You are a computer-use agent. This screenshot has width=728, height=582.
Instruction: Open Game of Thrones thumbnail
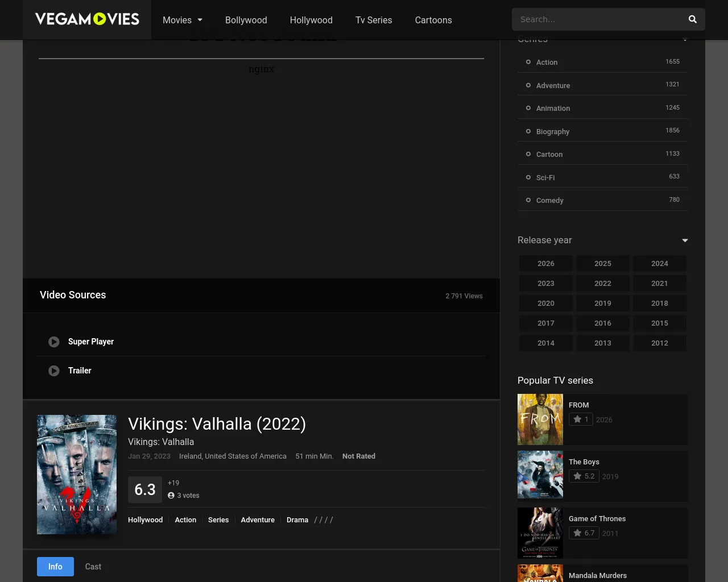(540, 533)
